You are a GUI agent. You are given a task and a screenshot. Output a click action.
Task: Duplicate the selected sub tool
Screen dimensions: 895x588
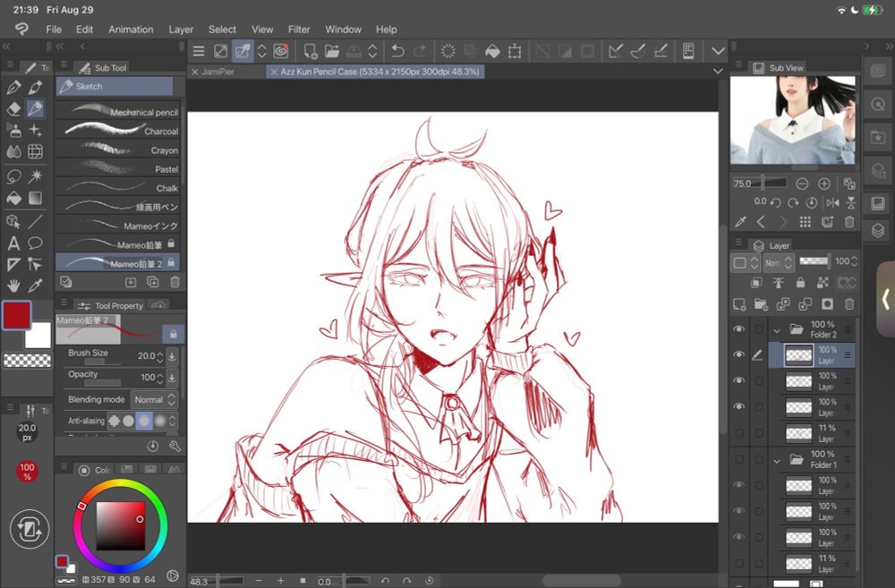153,282
